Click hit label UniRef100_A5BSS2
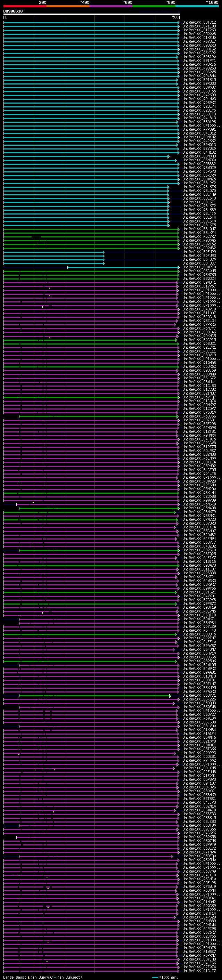Screen dimensions: 222x980 click(199, 164)
